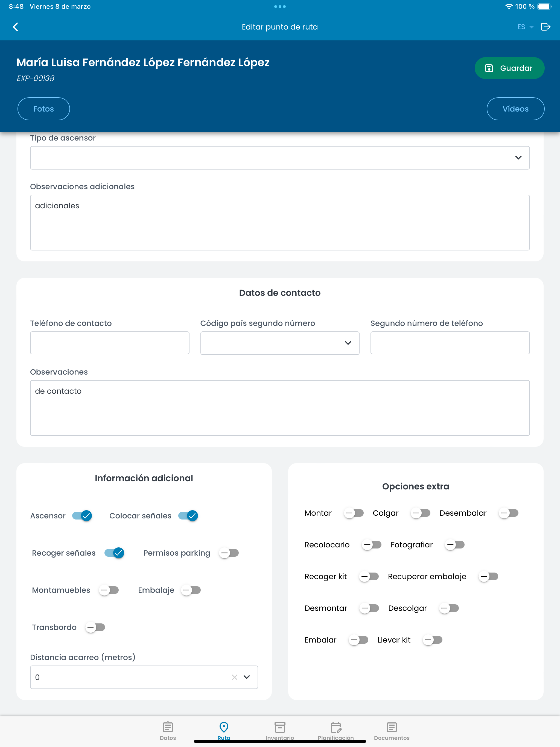Disable the Ascensor toggle

tap(82, 516)
